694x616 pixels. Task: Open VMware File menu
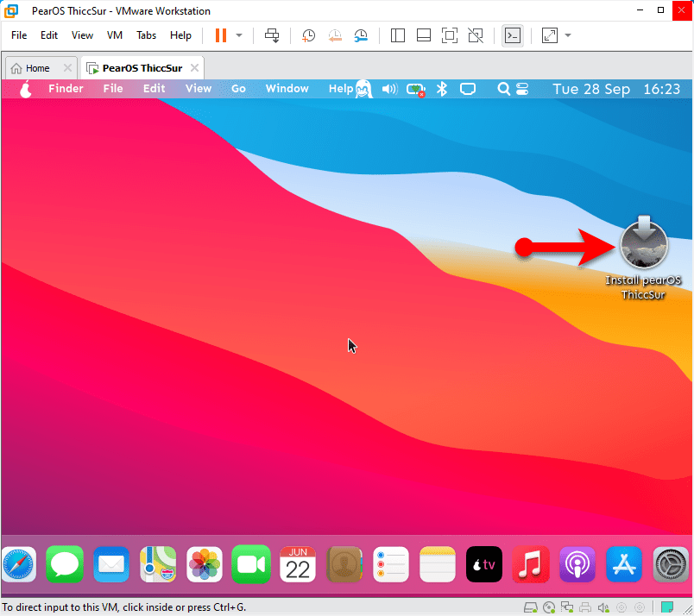pos(19,35)
